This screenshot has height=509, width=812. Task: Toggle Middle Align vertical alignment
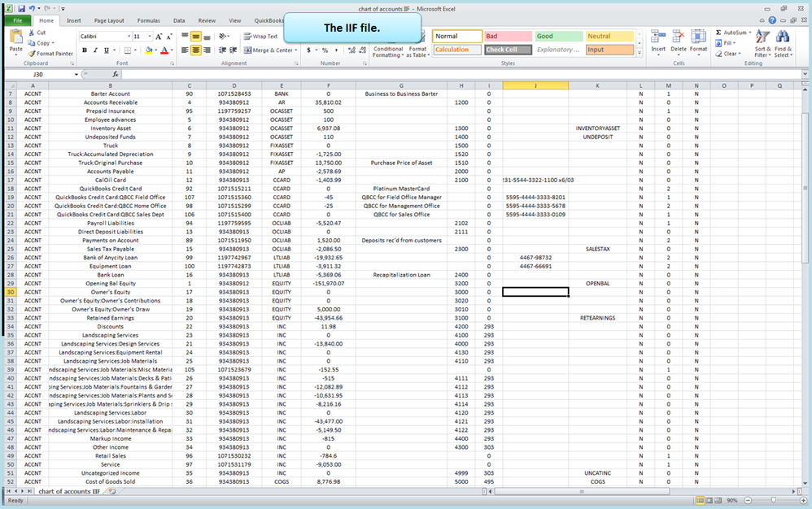[x=196, y=37]
